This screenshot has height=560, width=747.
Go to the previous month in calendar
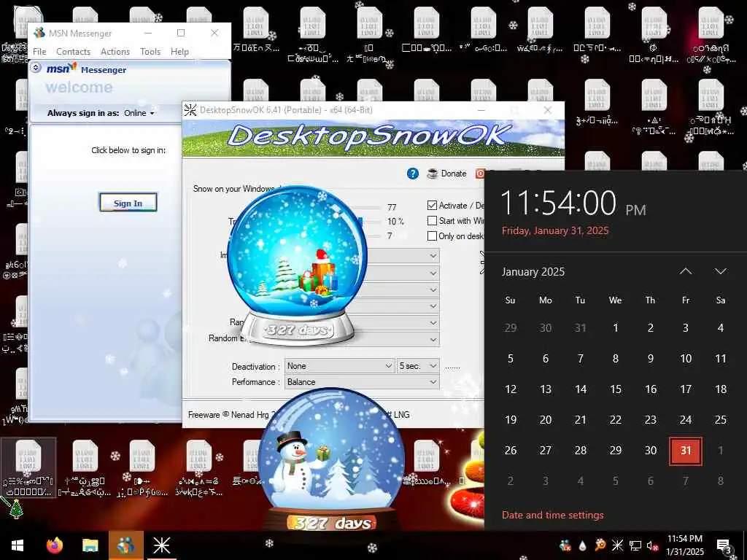tap(686, 271)
